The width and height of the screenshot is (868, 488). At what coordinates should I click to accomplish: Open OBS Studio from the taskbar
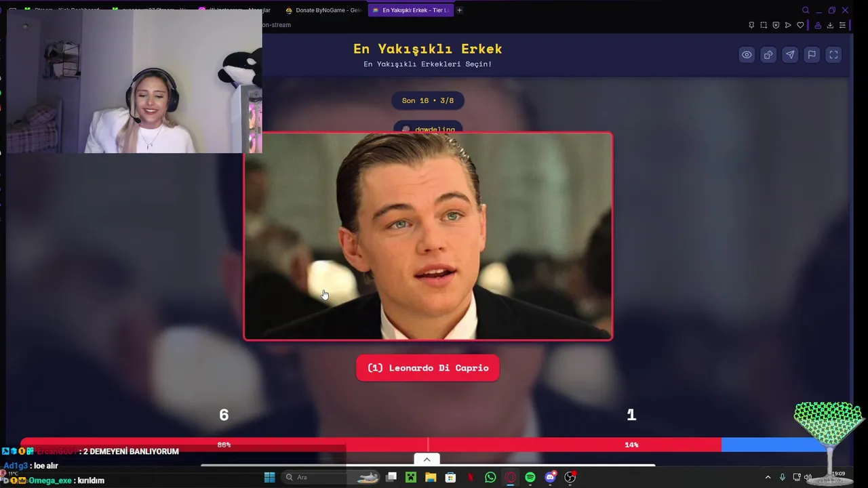[570, 477]
